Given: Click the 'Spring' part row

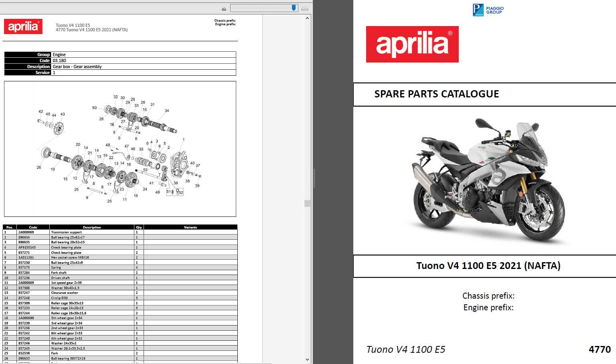Looking at the screenshot, I should click(x=120, y=267).
